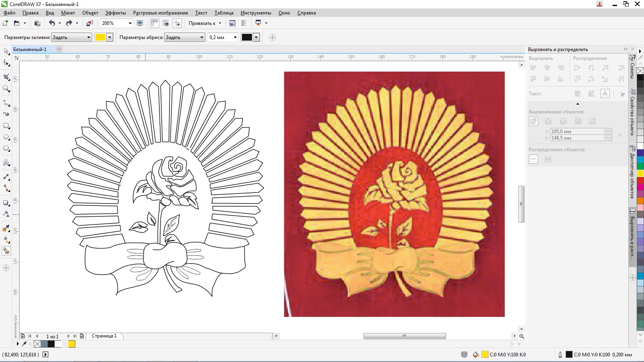
Task: Click the red swatch in the color palette
Action: point(640,181)
